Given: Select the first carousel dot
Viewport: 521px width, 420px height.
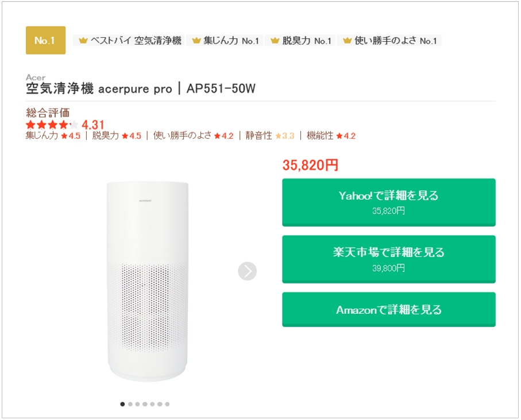Looking at the screenshot, I should pos(122,404).
